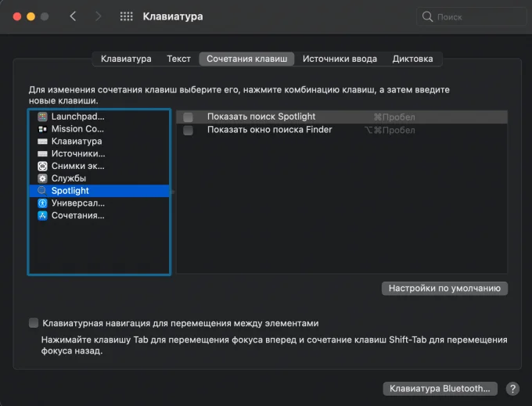Enable Показать поиск Spotlight checkbox
This screenshot has height=406, width=532.
coord(188,117)
